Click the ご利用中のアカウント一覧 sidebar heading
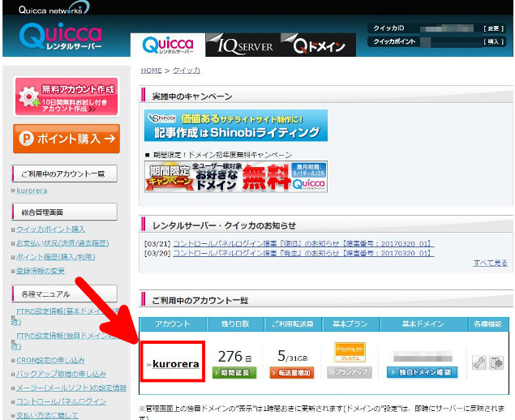The width and height of the screenshot is (515, 420). click(64, 174)
